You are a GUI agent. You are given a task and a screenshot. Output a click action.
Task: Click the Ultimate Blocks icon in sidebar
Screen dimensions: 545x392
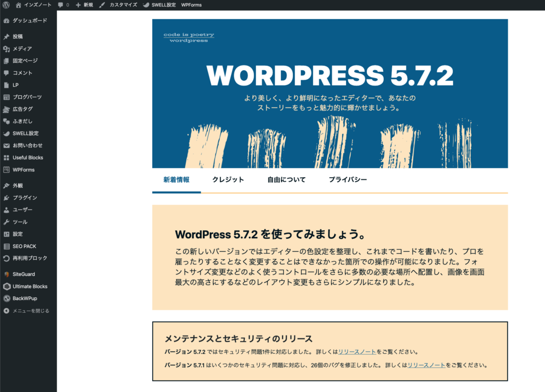click(6, 287)
